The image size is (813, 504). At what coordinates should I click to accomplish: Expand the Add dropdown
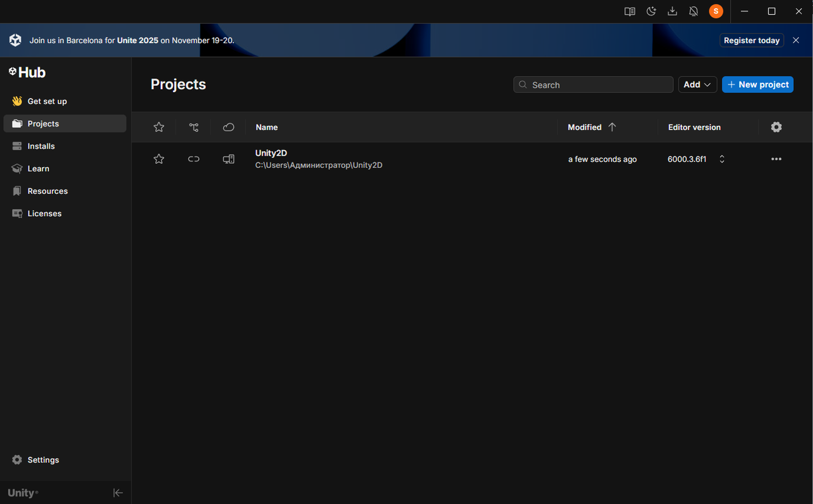point(697,85)
